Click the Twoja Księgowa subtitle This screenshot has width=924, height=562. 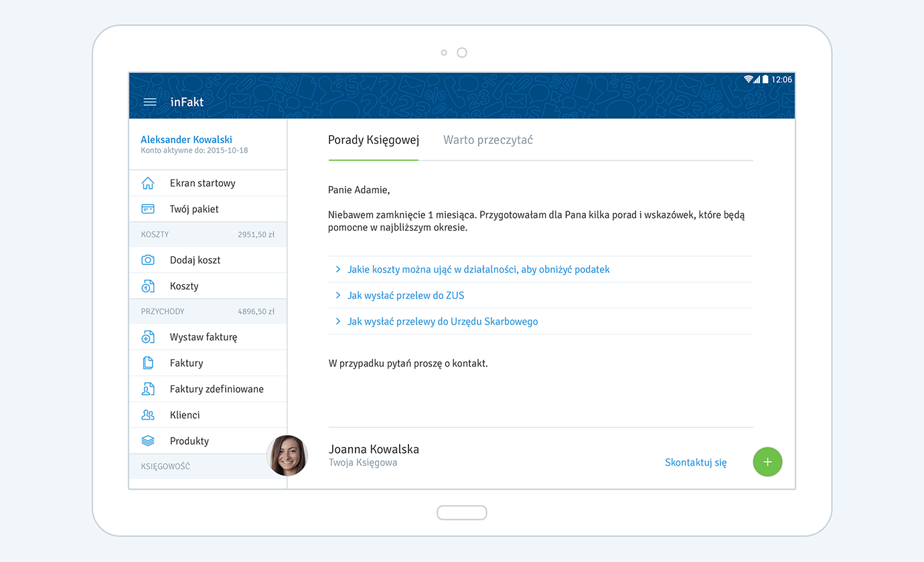click(363, 462)
